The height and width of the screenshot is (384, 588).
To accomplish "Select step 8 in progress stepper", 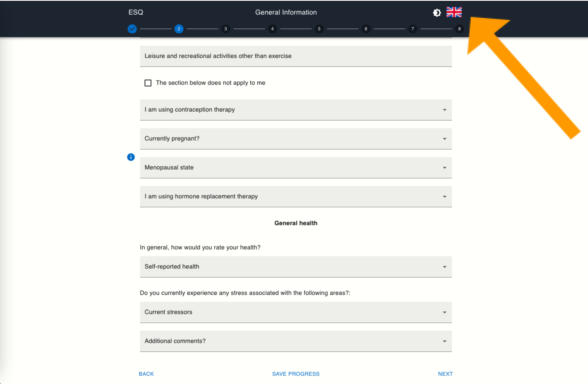I will click(459, 29).
